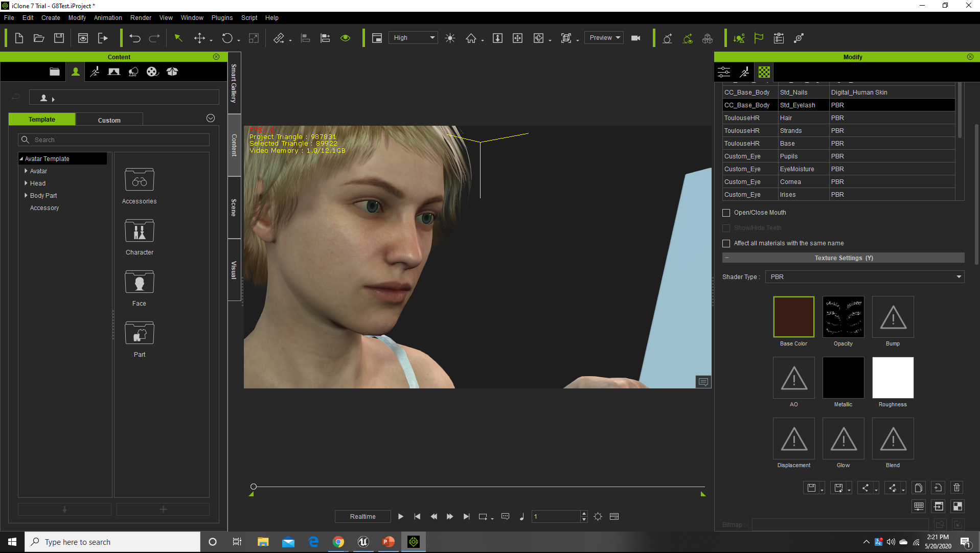The width and height of the screenshot is (980, 553).
Task: Click the timeline settings gear icon
Action: [598, 517]
